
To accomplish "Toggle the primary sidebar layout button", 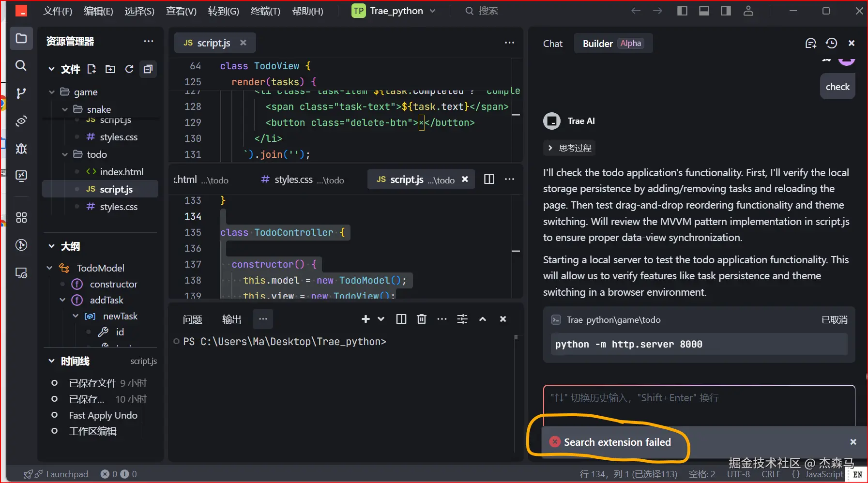I will coord(682,11).
